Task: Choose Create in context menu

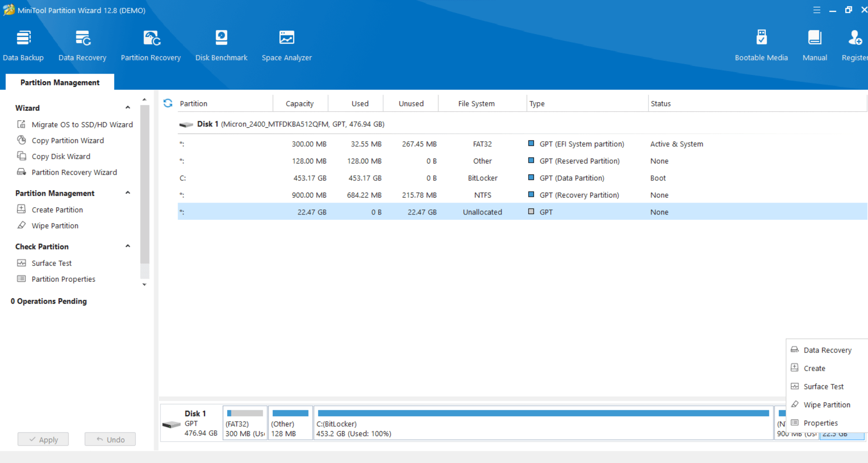Action: [x=827, y=368]
